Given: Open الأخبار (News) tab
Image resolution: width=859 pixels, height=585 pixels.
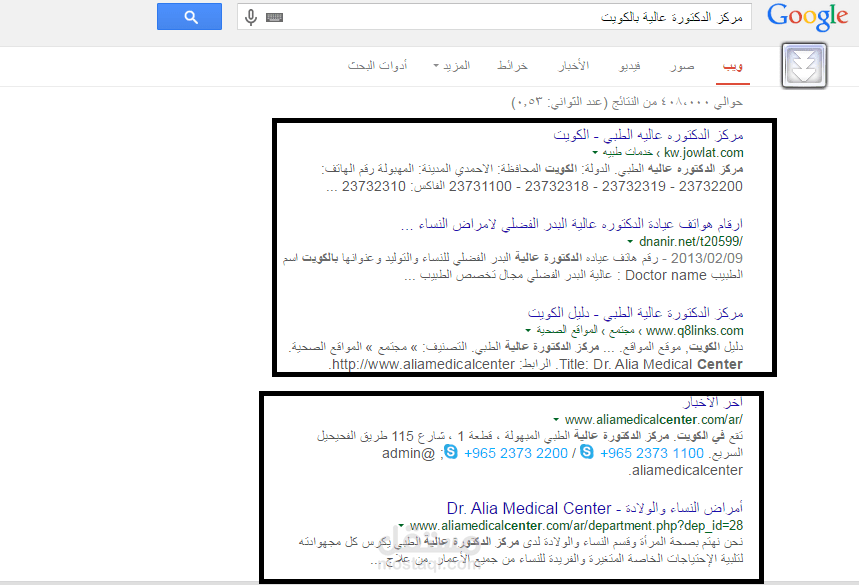Looking at the screenshot, I should click(574, 66).
